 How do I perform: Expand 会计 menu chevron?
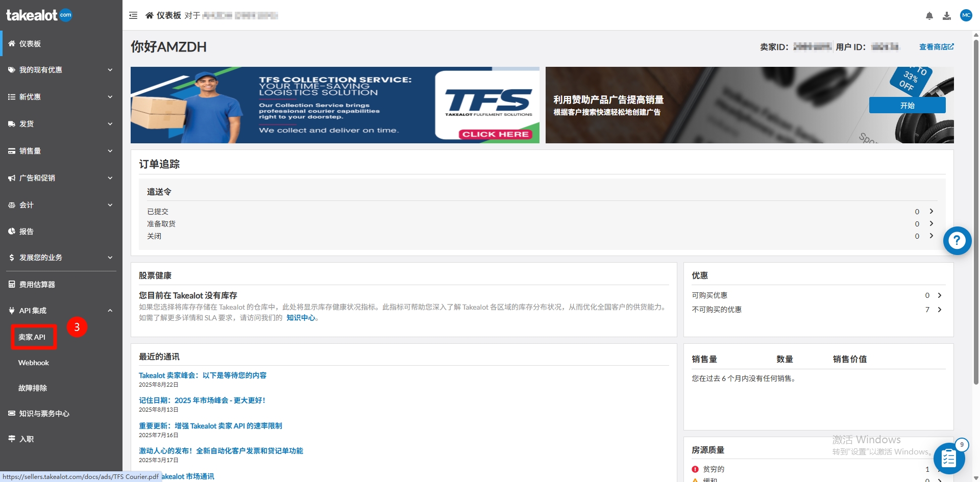point(110,205)
